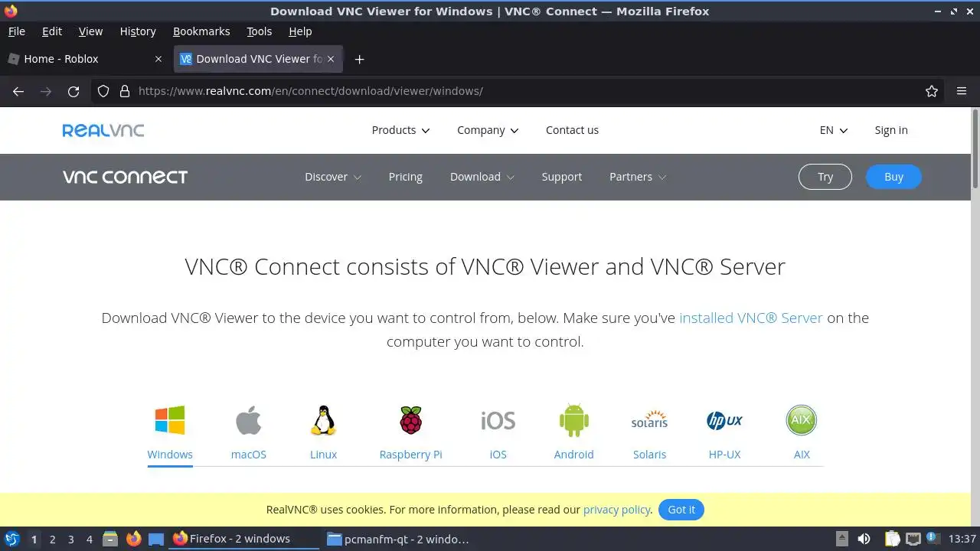Open the Tools menu
This screenshot has height=551, width=980.
tap(260, 31)
